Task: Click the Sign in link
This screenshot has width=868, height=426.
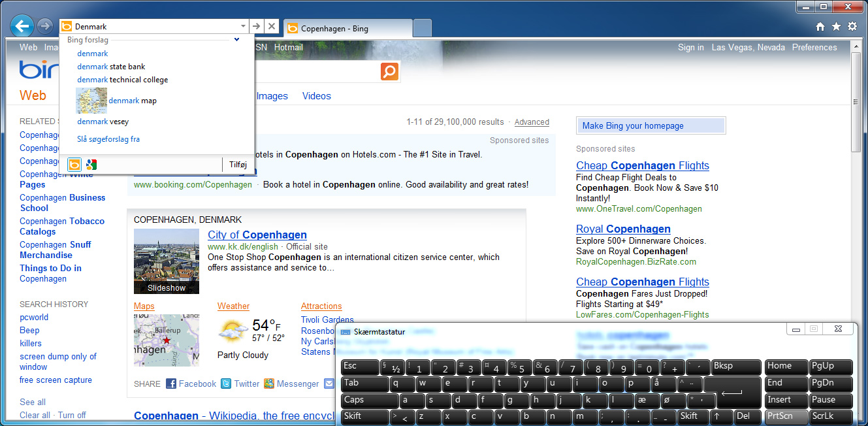Action: coord(691,47)
